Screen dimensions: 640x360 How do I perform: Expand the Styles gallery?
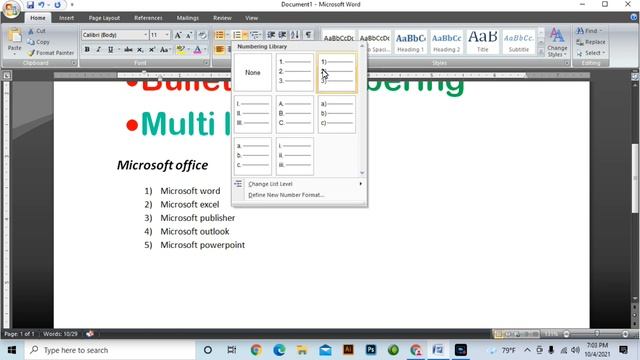541,52
